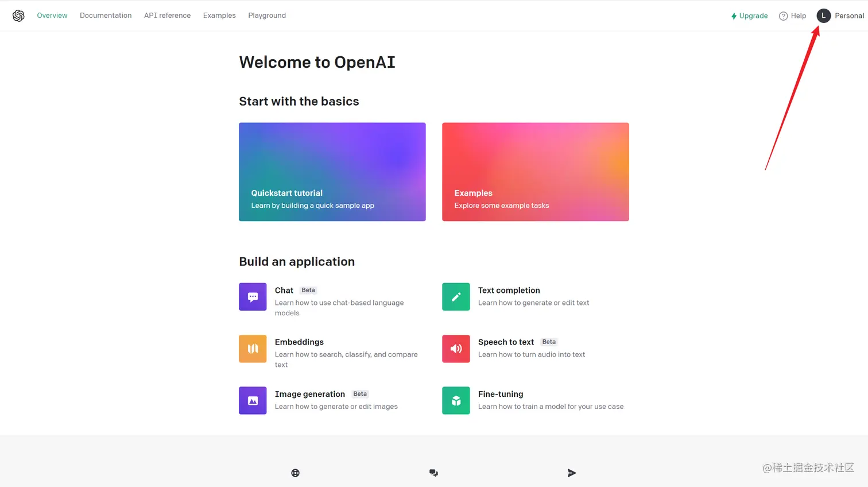The image size is (868, 487).
Task: Click the Fine-tuning heading
Action: pyautogui.click(x=501, y=394)
